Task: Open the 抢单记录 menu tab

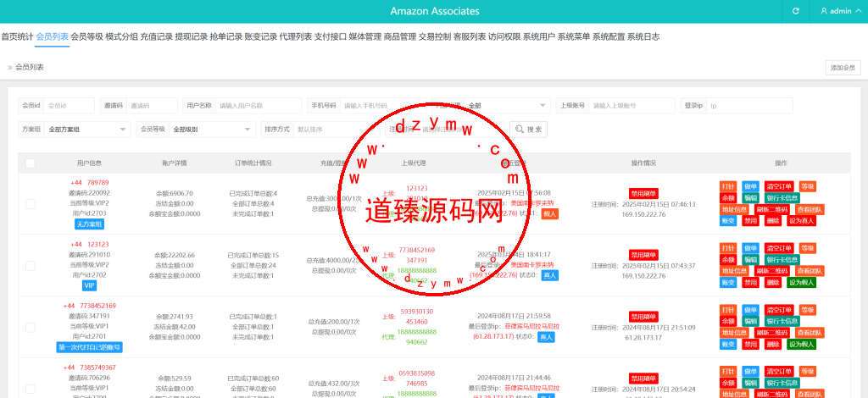Action: 225,37
